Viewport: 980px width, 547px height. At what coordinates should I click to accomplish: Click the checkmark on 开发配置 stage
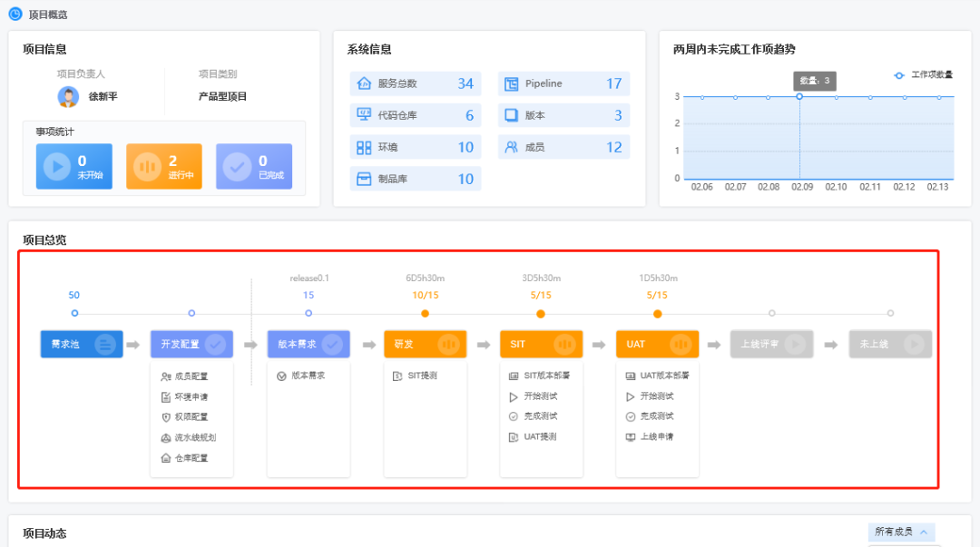click(x=215, y=344)
